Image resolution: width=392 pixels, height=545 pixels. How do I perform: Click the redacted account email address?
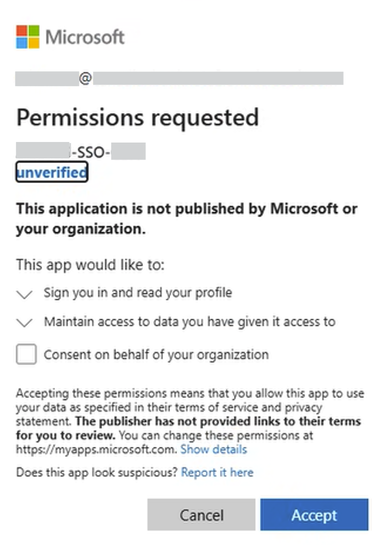tap(179, 79)
